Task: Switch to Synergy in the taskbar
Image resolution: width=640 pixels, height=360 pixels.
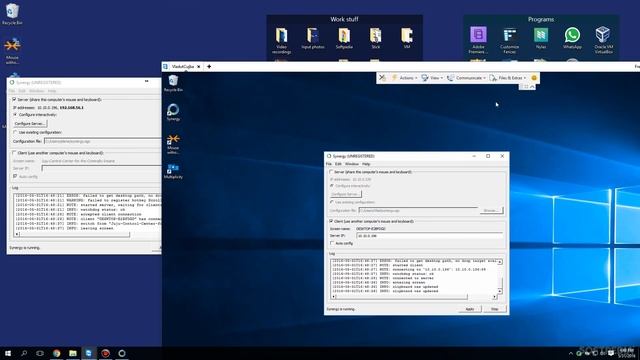Action: 122,353
